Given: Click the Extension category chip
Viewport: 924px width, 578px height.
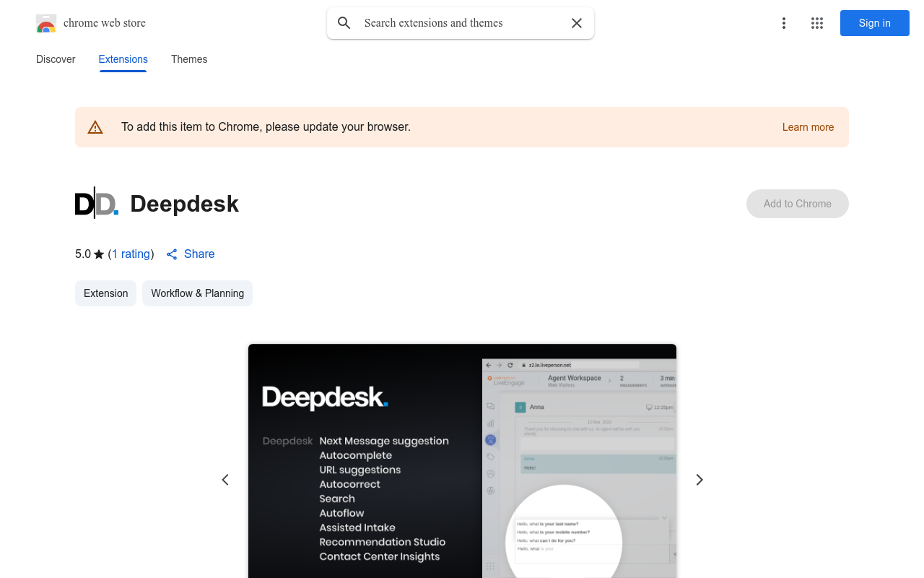Looking at the screenshot, I should (105, 293).
